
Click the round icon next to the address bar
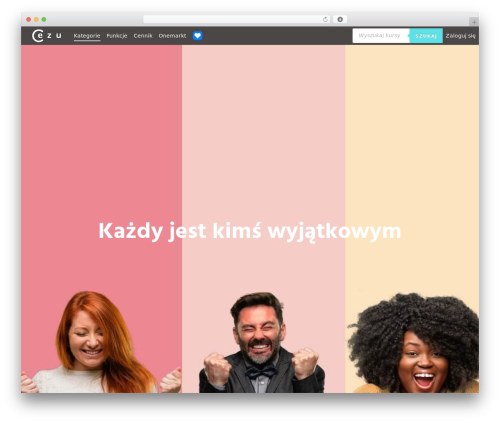340,19
